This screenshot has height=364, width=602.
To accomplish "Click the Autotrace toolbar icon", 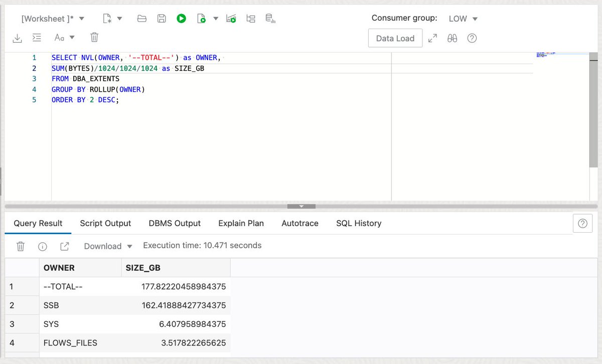I will (251, 19).
